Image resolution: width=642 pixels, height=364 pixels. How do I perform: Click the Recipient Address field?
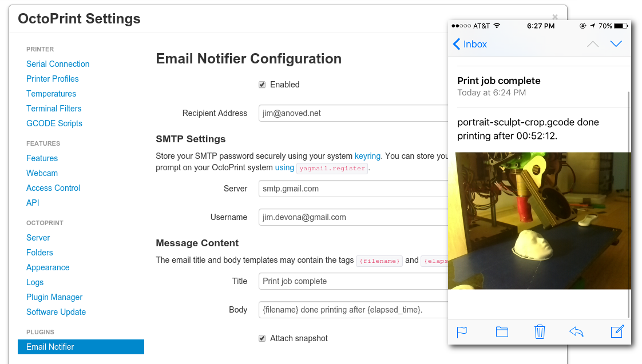(354, 113)
